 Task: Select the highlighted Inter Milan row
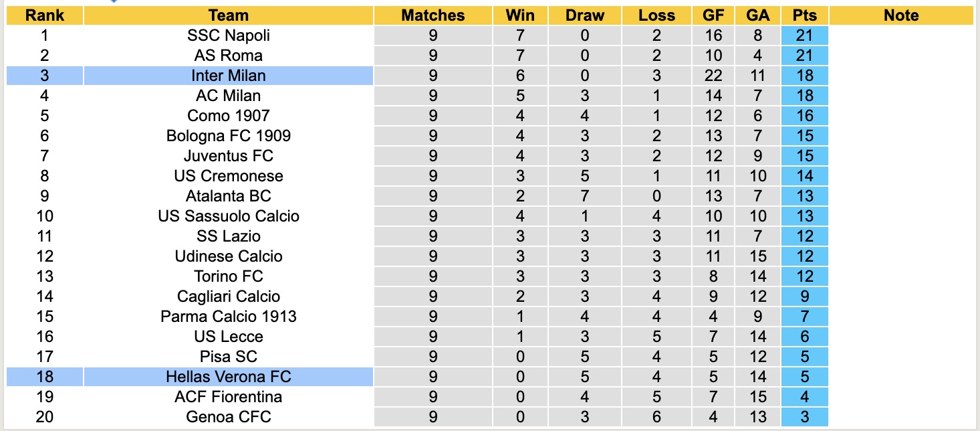(228, 76)
